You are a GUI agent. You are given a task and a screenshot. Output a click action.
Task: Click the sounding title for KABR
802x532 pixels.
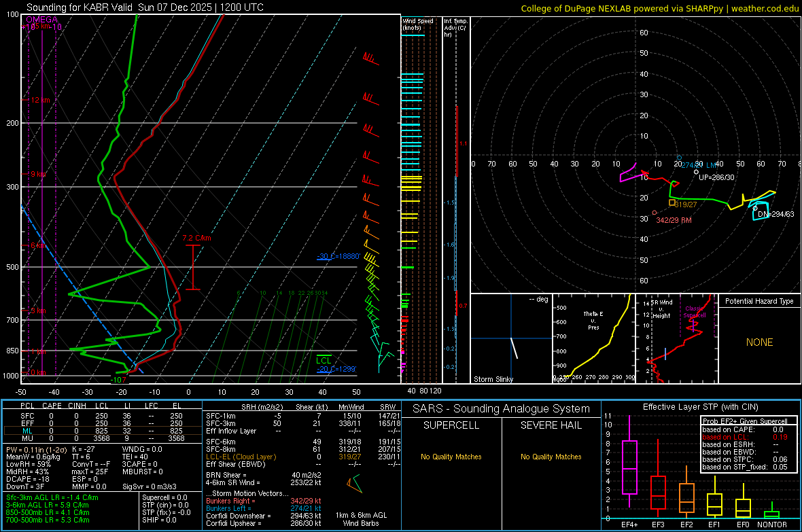(x=145, y=7)
